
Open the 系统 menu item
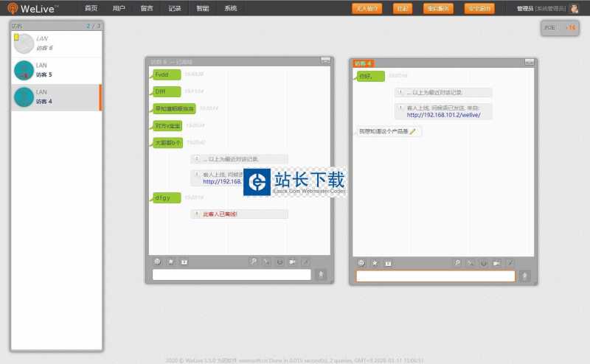[x=230, y=8]
